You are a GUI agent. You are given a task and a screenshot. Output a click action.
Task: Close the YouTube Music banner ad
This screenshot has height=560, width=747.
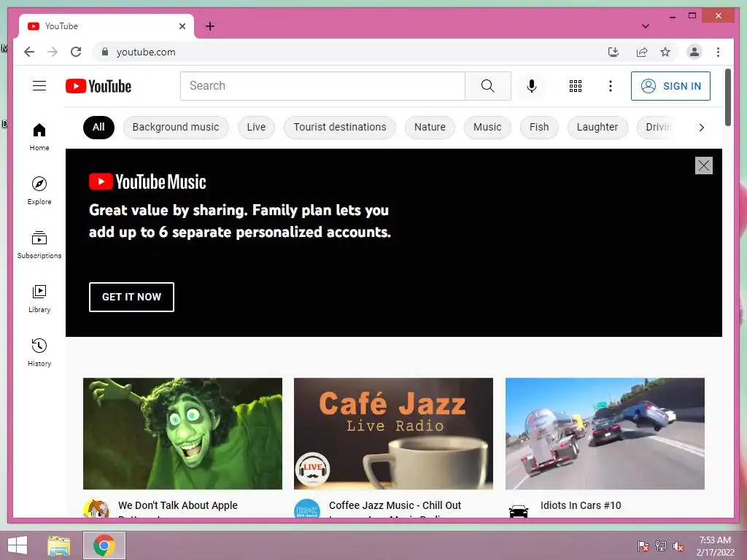click(x=704, y=166)
